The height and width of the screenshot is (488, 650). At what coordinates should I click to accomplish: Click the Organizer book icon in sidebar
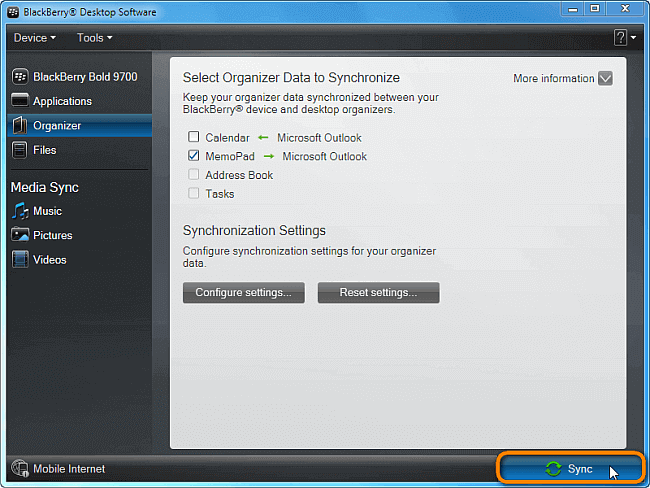(19, 125)
